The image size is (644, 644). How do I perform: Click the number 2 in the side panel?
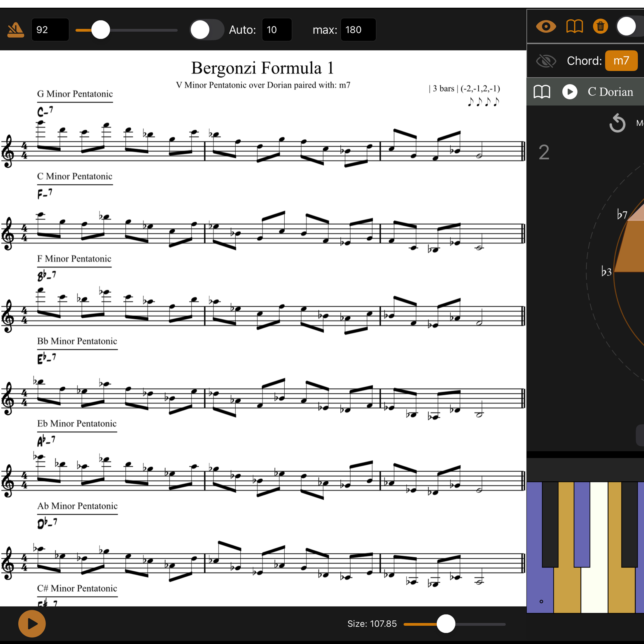(x=544, y=153)
